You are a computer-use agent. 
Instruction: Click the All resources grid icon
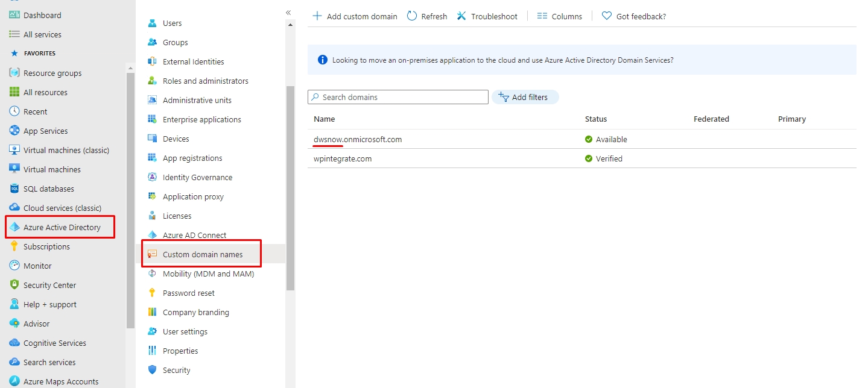pyautogui.click(x=14, y=92)
